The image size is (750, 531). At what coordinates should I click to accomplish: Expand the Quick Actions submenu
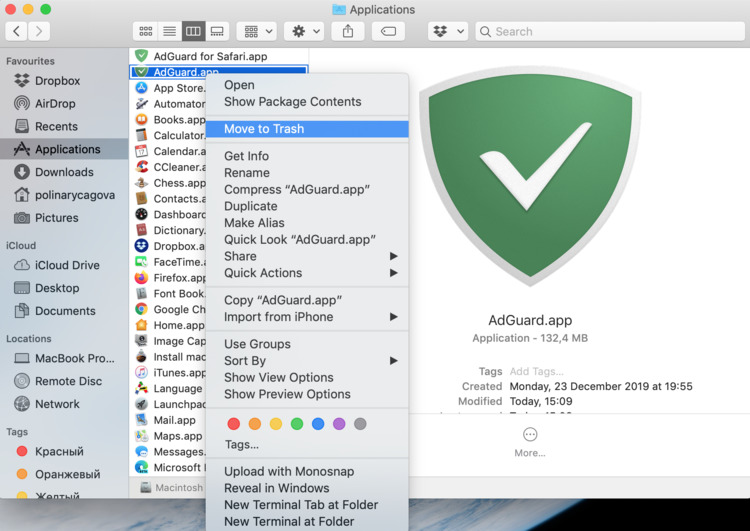click(307, 273)
